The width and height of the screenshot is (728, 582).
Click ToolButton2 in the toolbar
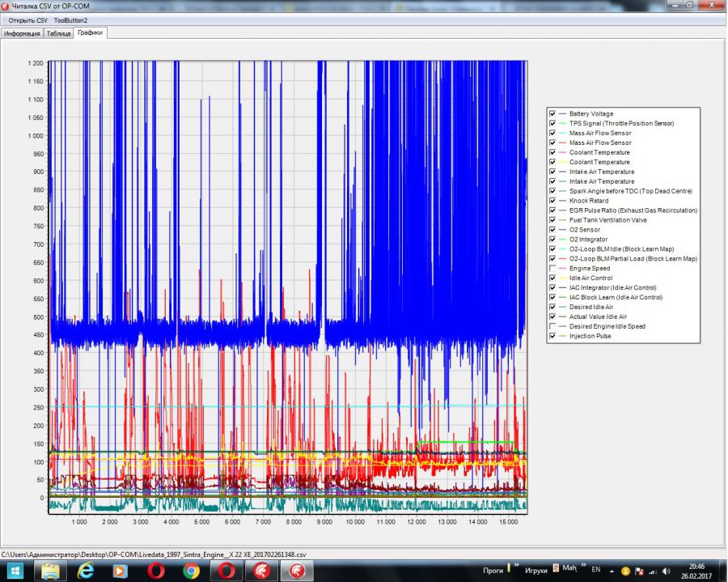(70, 19)
